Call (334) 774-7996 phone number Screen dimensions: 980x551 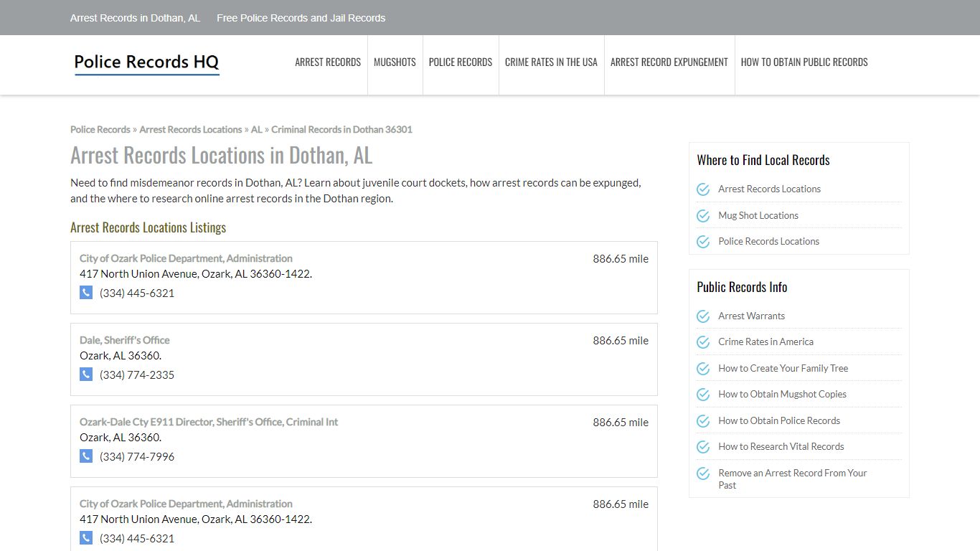[x=137, y=456]
